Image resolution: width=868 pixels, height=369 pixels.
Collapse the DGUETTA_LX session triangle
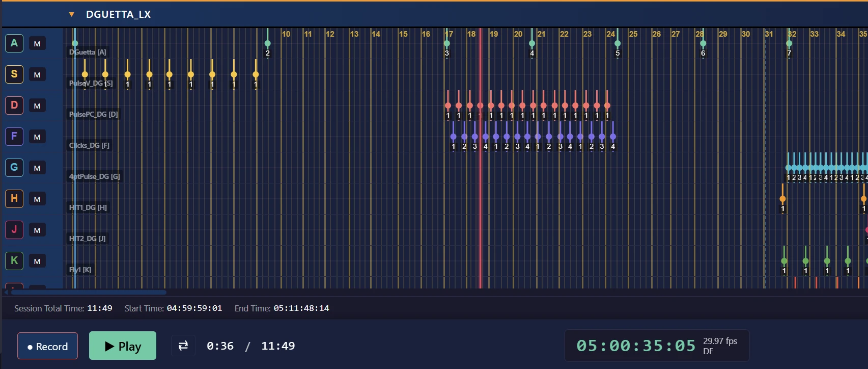[x=72, y=14]
